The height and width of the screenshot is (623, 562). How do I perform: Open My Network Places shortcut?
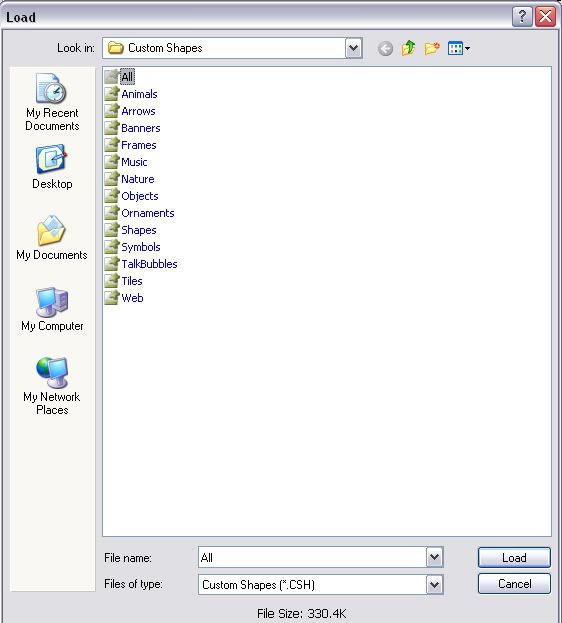click(x=52, y=386)
